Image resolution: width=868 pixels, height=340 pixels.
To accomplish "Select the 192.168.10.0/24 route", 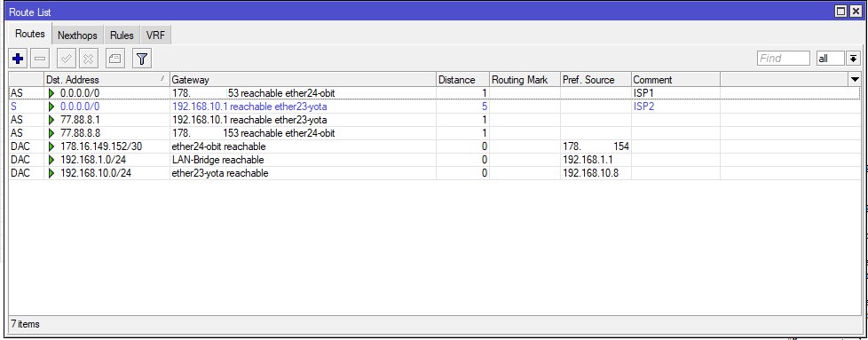I will tap(435, 173).
